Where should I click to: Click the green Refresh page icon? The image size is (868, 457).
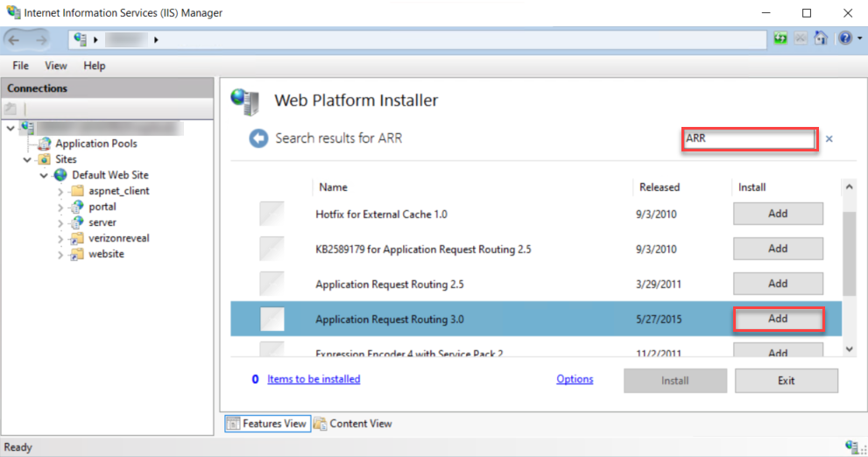coord(780,39)
